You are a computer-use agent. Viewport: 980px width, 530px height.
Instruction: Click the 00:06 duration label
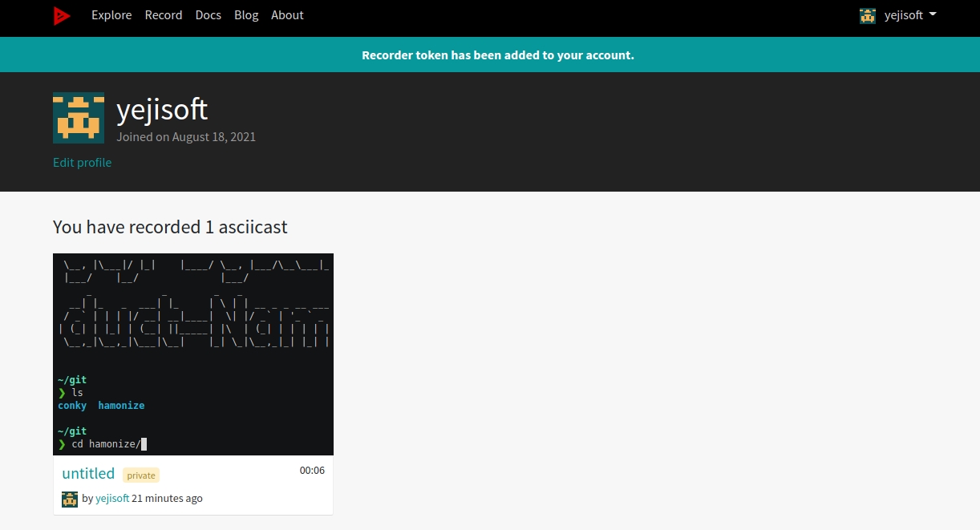coord(312,471)
